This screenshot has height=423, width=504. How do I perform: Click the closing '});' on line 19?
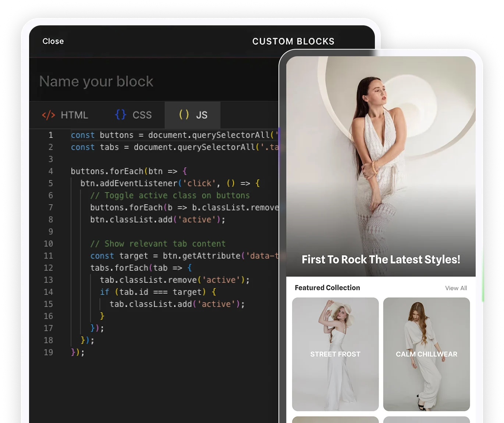(77, 352)
